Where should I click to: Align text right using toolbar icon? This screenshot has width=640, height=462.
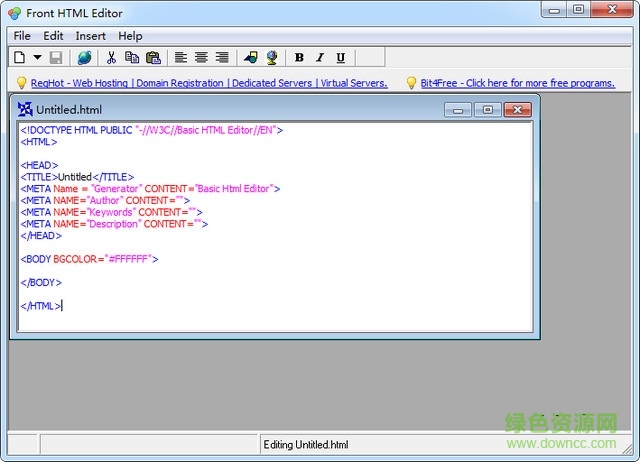click(x=221, y=58)
